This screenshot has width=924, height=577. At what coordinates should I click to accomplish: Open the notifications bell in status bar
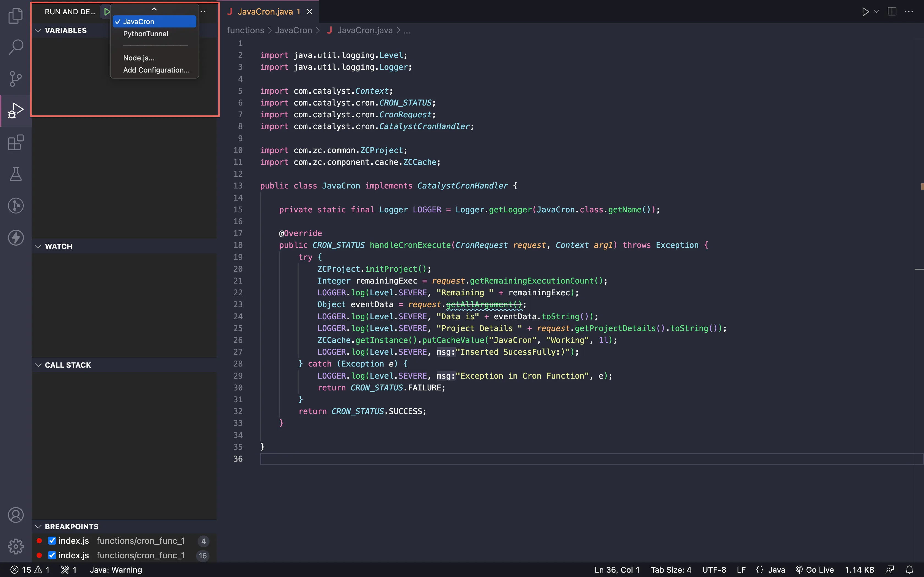pyautogui.click(x=909, y=570)
